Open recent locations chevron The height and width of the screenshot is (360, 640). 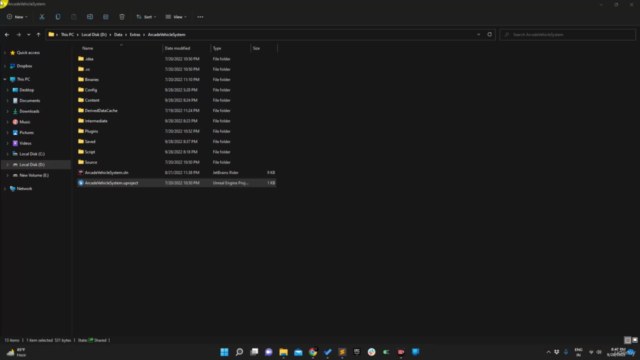29,35
